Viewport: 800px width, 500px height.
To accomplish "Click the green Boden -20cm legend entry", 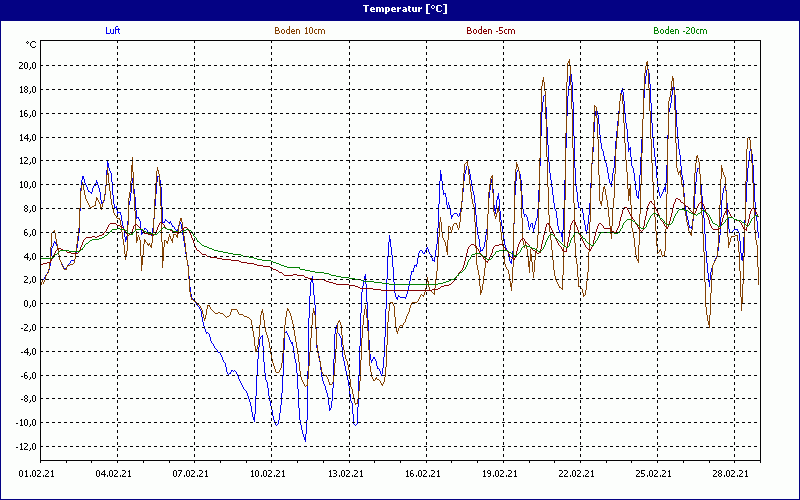I will point(680,31).
